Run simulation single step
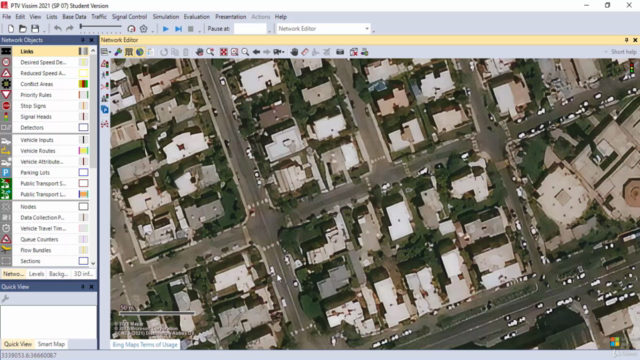Image resolution: width=640 pixels, height=360 pixels. pyautogui.click(x=178, y=29)
